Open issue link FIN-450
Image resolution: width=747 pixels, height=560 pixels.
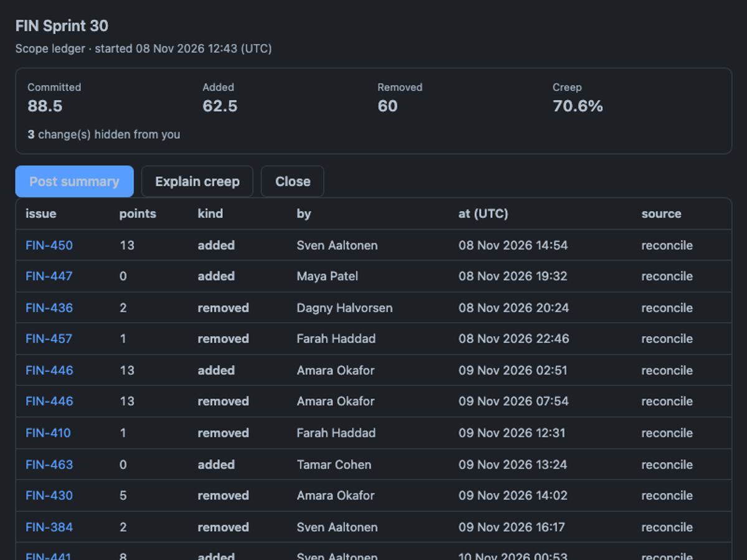pos(49,245)
